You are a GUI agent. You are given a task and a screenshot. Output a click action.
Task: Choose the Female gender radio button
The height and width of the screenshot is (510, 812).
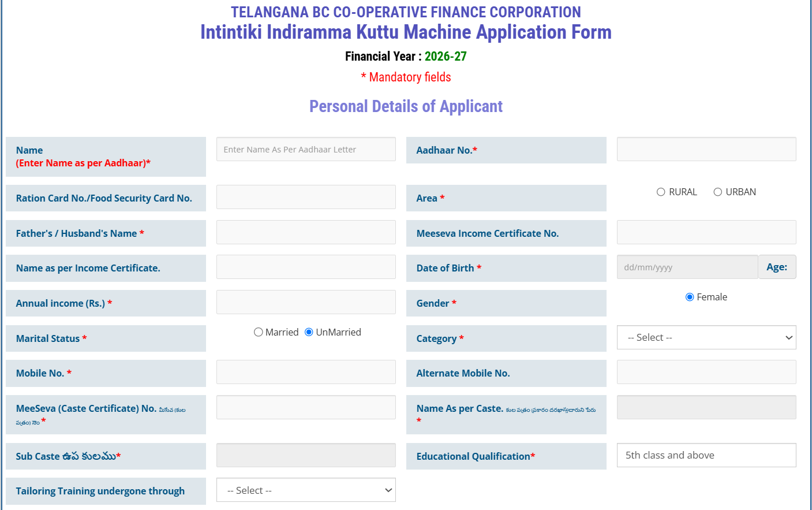tap(690, 297)
